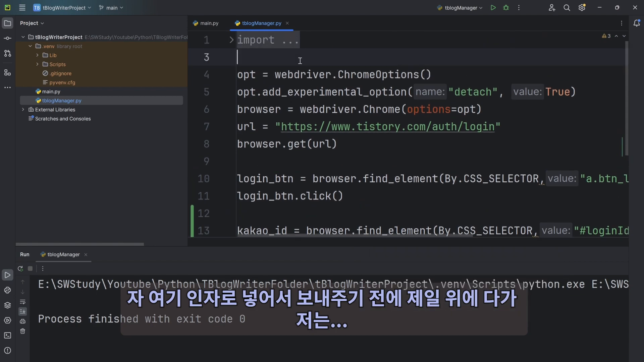
Task: Collapse the tBlogWriterProject root node
Action: tap(23, 37)
